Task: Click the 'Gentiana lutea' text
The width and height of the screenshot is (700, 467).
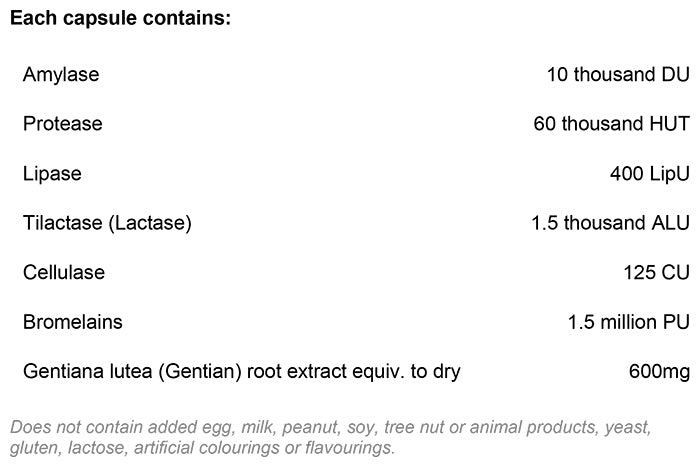Action: pos(84,372)
